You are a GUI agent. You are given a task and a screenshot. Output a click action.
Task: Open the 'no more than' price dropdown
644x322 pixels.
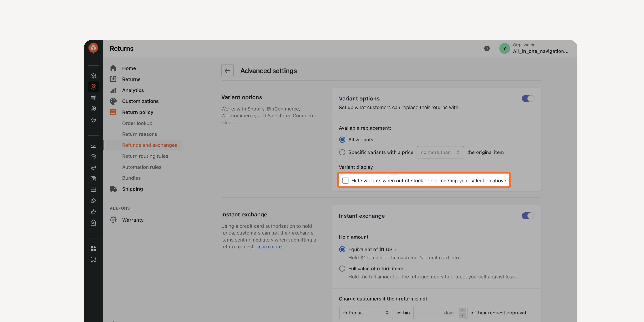pyautogui.click(x=440, y=152)
